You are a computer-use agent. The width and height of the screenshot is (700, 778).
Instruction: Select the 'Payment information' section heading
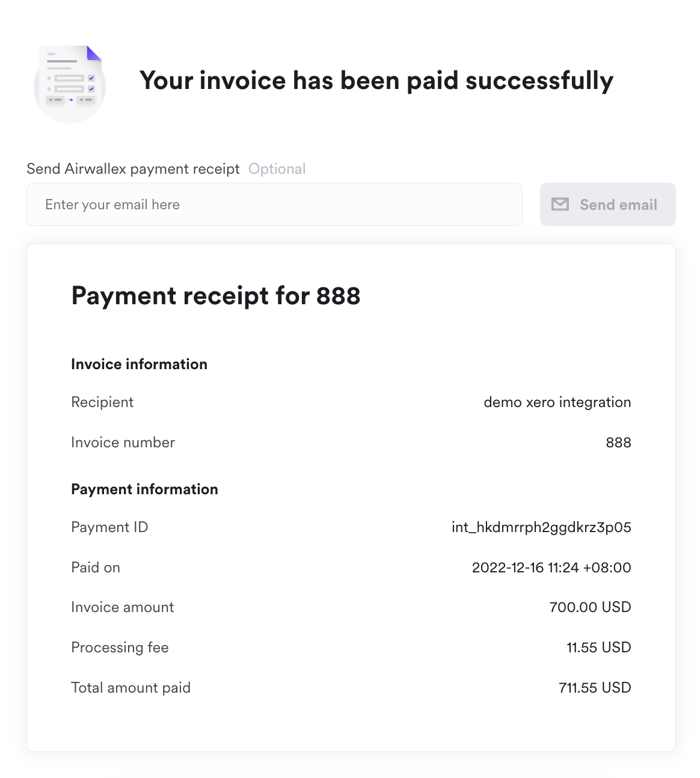(x=144, y=489)
